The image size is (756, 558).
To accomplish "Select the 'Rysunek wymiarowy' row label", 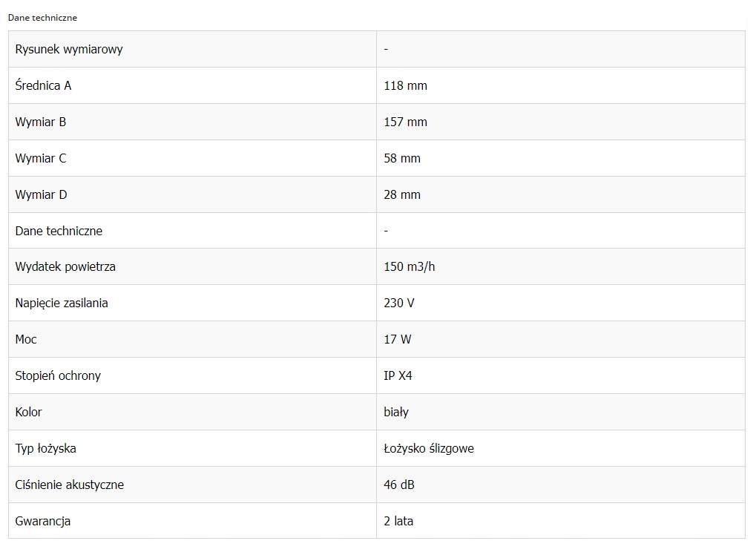I will tap(69, 49).
